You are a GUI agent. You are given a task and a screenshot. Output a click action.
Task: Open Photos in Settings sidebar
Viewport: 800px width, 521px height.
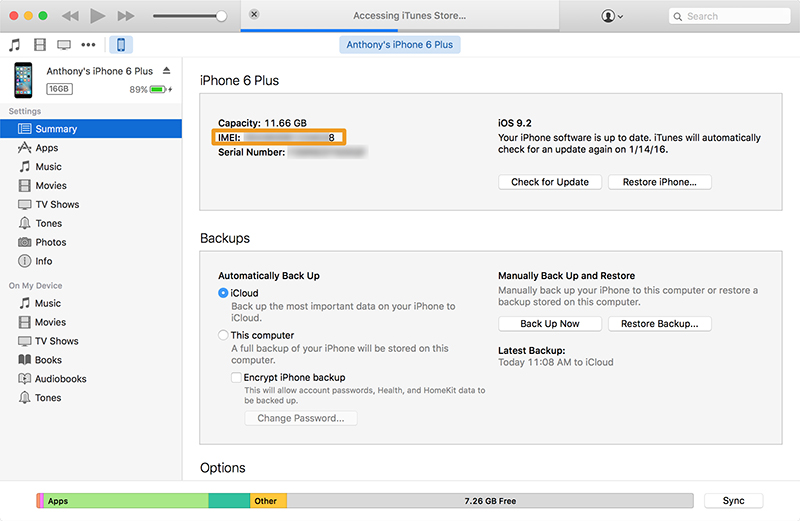91,242
